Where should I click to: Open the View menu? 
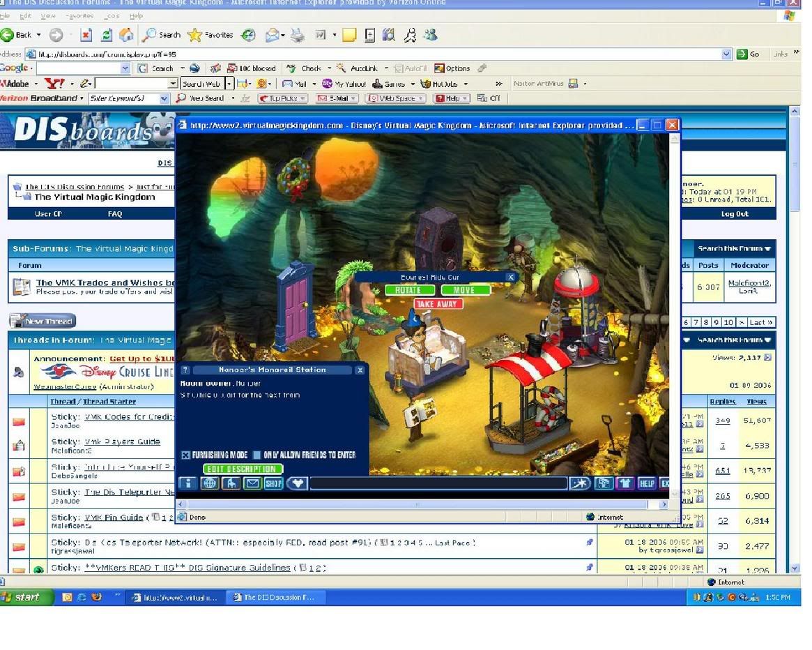point(48,16)
